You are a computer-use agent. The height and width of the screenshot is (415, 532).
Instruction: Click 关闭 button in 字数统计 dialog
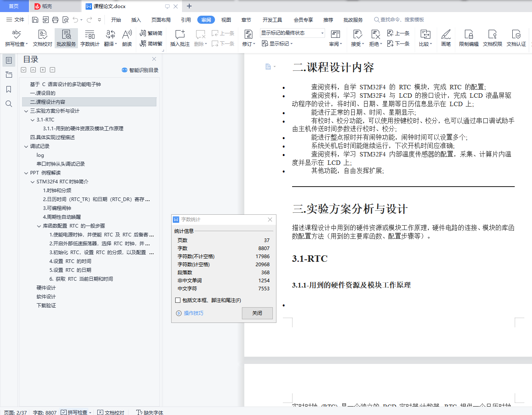pyautogui.click(x=257, y=313)
